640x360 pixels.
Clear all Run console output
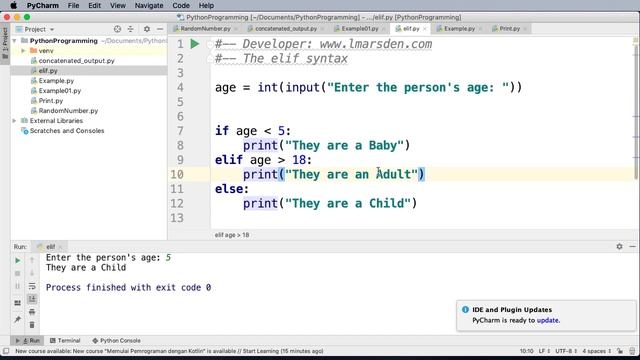32,325
